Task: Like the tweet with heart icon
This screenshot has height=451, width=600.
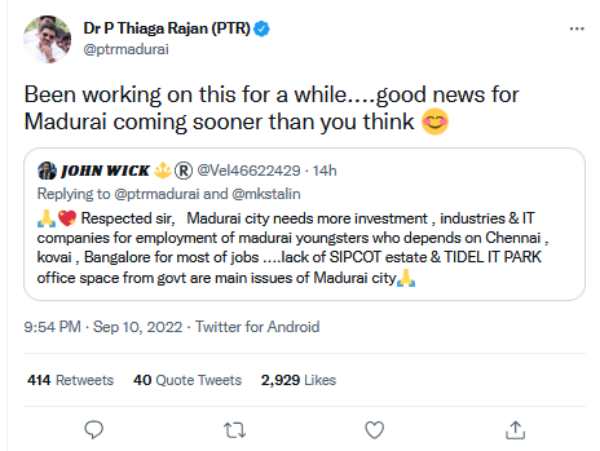Action: tap(373, 429)
